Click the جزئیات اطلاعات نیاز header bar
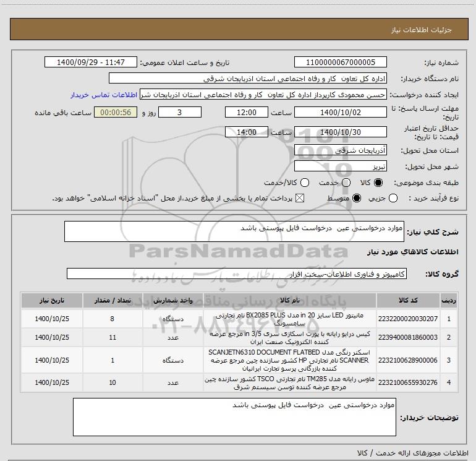 point(239,30)
